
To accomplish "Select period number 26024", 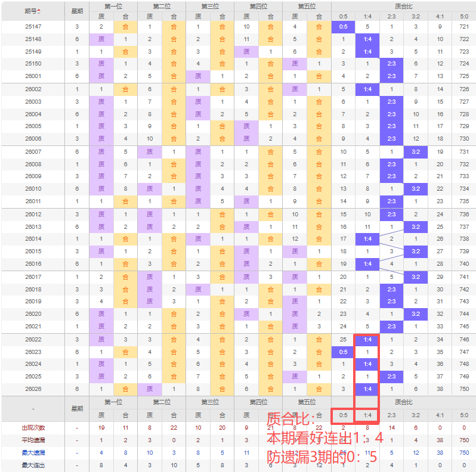I will pos(33,364).
